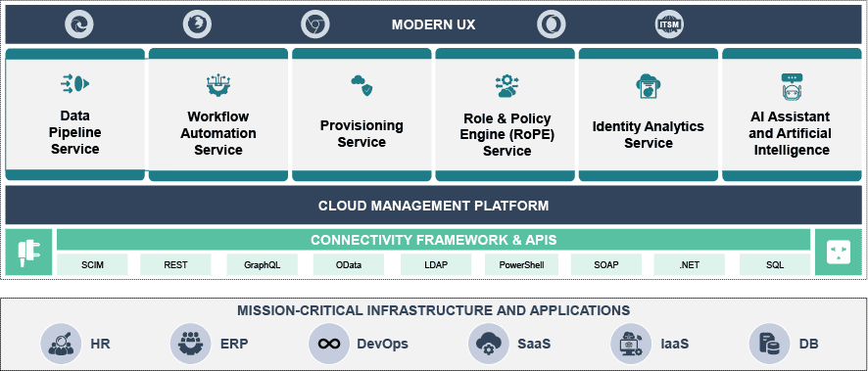Viewport: 868px width, 371px height.
Task: Click the wall socket outlet icon
Action: (x=838, y=253)
